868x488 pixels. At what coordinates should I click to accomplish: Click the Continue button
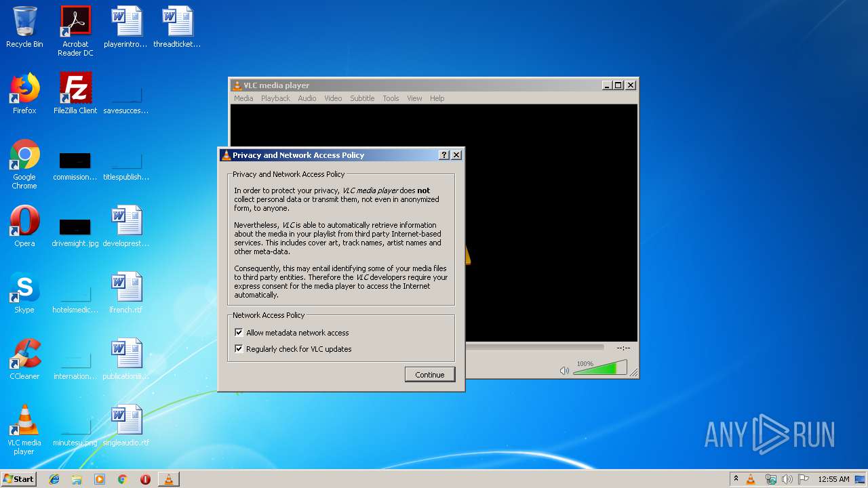430,375
